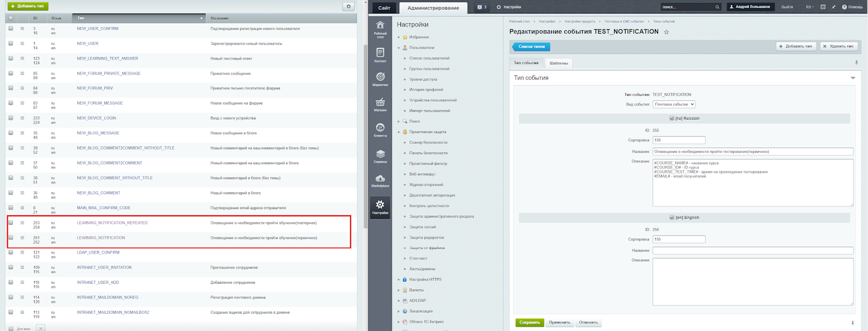868x331 pixels.
Task: Check the LDAP_USER_CONFIRM row checkbox
Action: (x=10, y=252)
